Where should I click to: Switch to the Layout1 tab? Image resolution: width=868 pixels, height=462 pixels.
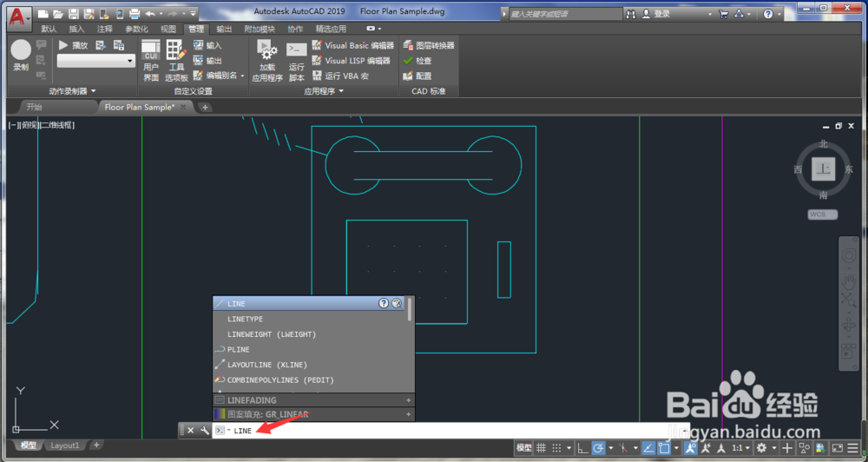click(x=65, y=445)
